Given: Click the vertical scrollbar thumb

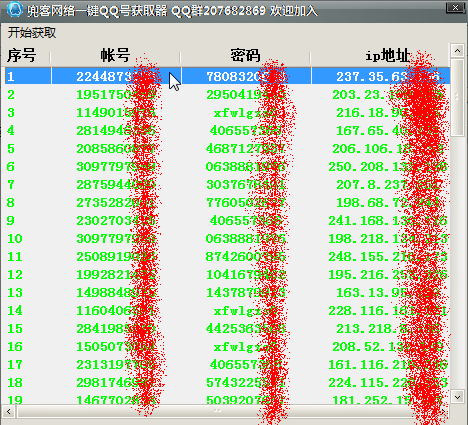Looking at the screenshot, I should [457, 97].
